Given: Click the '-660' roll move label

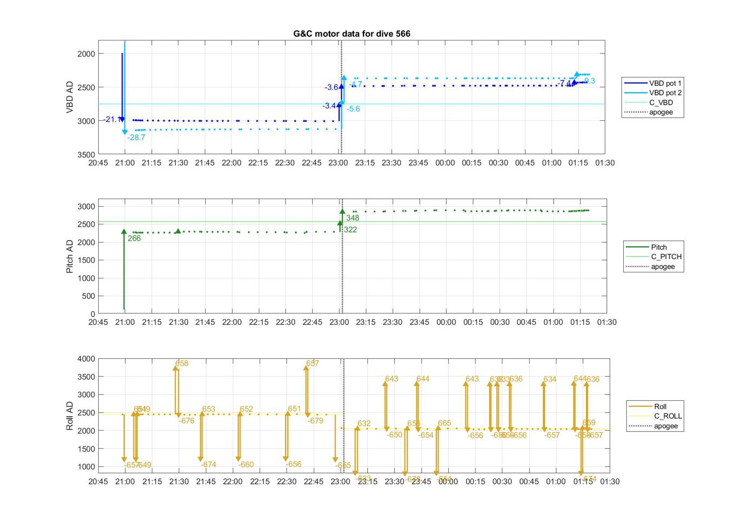Looking at the screenshot, I should (x=246, y=465).
